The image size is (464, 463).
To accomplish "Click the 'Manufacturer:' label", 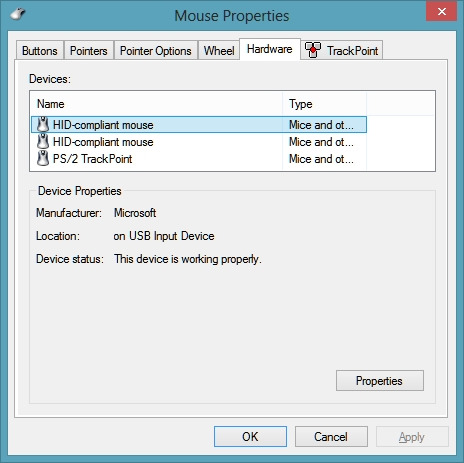I will click(x=69, y=213).
